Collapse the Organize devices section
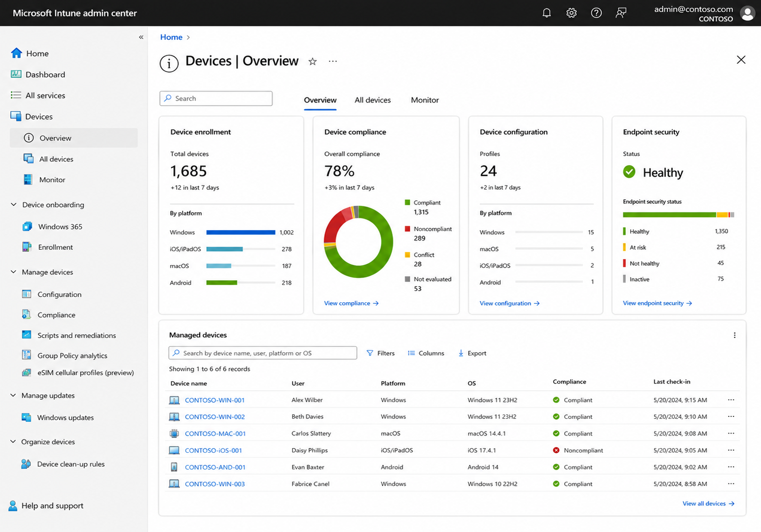This screenshot has width=761, height=532. 13,441
